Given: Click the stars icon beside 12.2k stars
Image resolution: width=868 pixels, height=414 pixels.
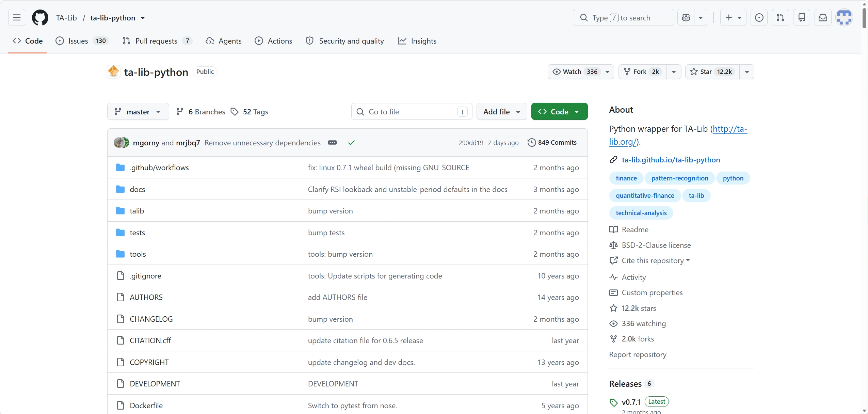Looking at the screenshot, I should [x=613, y=308].
